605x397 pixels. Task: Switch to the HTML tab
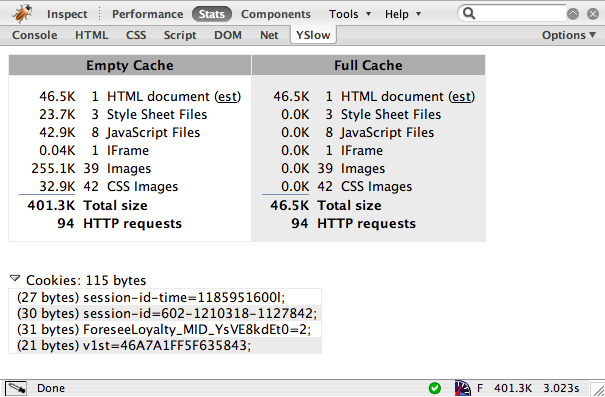(91, 35)
